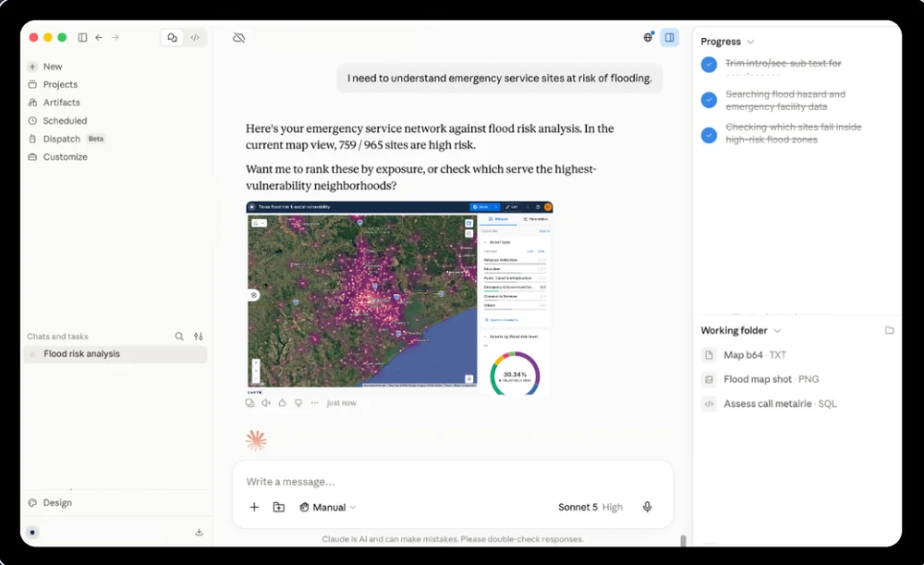Toggle the left sidebar panel icon
Viewport: 924px width, 565px height.
point(82,37)
